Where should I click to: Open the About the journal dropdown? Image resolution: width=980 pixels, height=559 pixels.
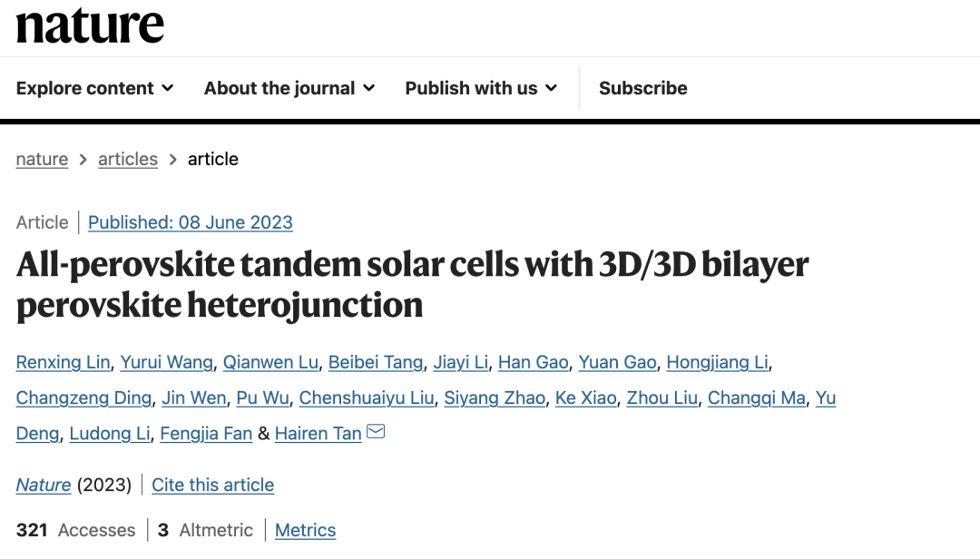tap(289, 88)
